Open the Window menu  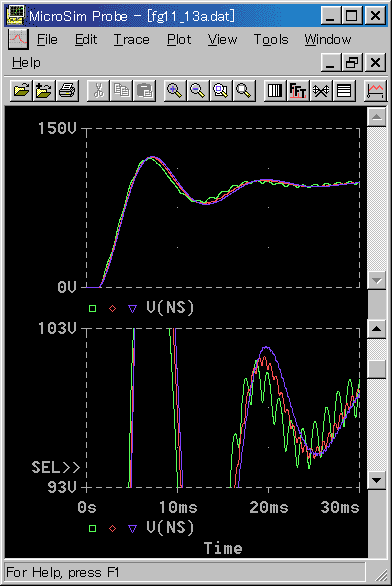click(x=328, y=40)
